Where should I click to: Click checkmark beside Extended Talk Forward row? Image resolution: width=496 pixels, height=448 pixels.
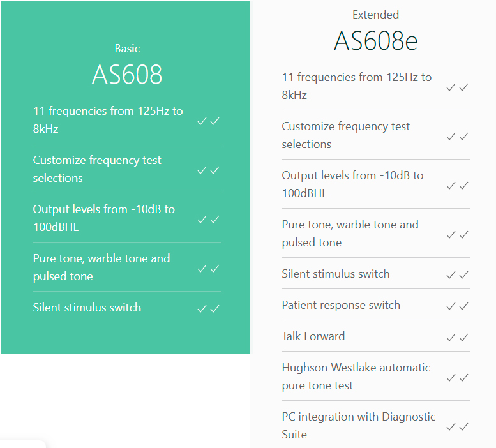point(457,337)
